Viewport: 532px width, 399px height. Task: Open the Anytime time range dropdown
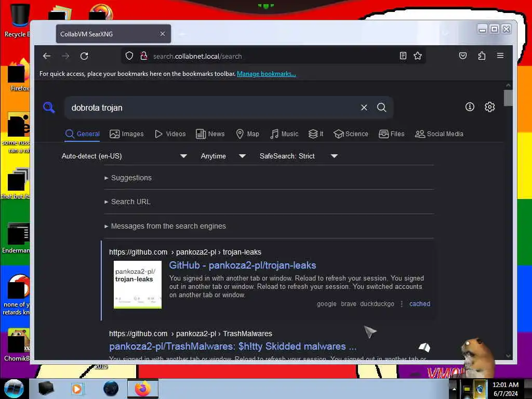pyautogui.click(x=223, y=156)
